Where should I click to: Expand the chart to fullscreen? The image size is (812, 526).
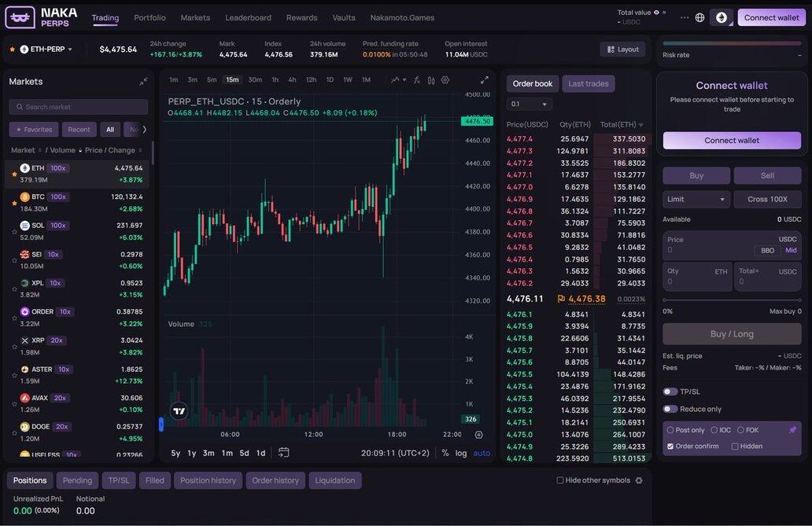click(485, 79)
